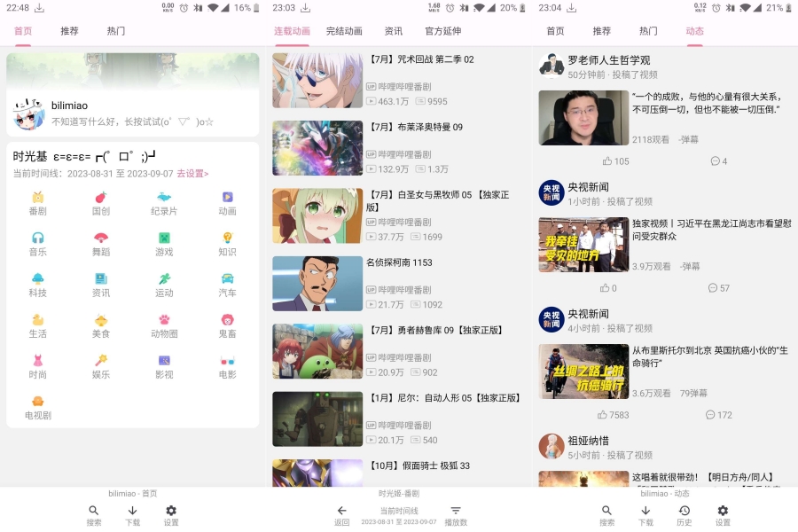Tap the 返回 back control
798x532 pixels.
[341, 516]
